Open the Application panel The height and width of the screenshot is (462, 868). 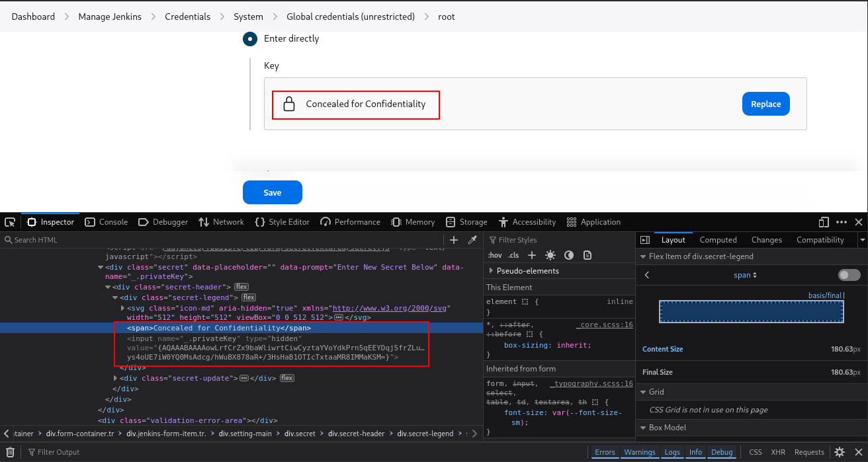pos(593,222)
